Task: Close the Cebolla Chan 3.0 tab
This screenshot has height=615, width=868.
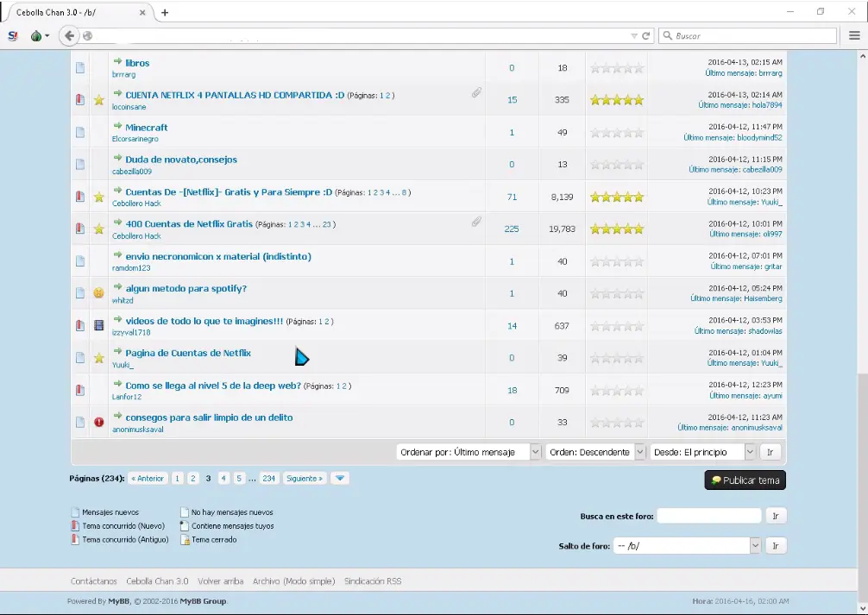Action: [x=142, y=12]
